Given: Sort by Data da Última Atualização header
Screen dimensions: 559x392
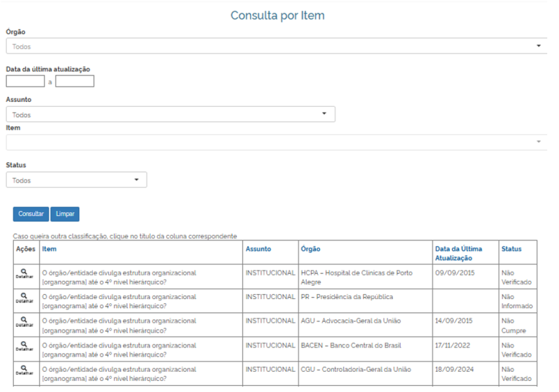Looking at the screenshot, I should [458, 253].
